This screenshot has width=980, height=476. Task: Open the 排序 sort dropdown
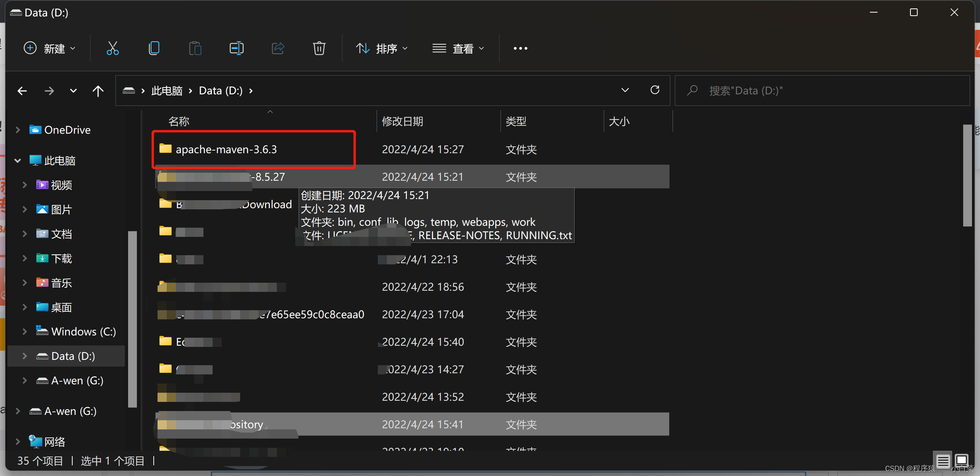pos(382,49)
